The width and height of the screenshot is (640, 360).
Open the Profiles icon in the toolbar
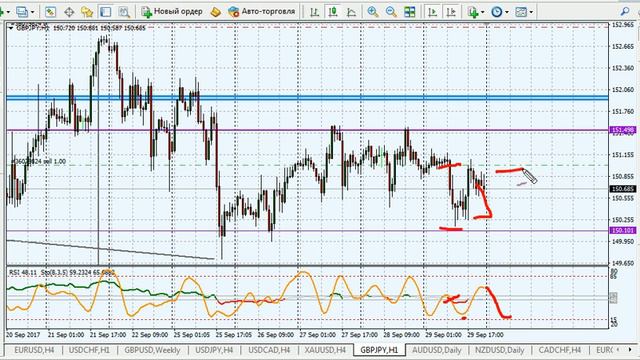(22, 12)
